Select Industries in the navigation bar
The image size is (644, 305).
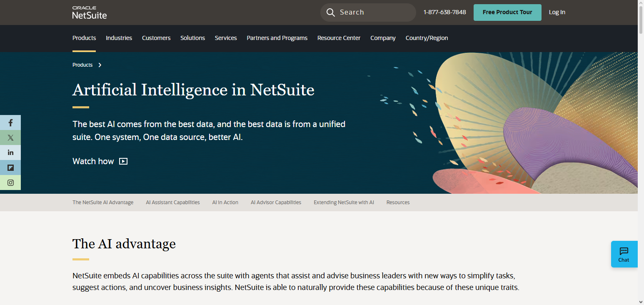(x=119, y=38)
